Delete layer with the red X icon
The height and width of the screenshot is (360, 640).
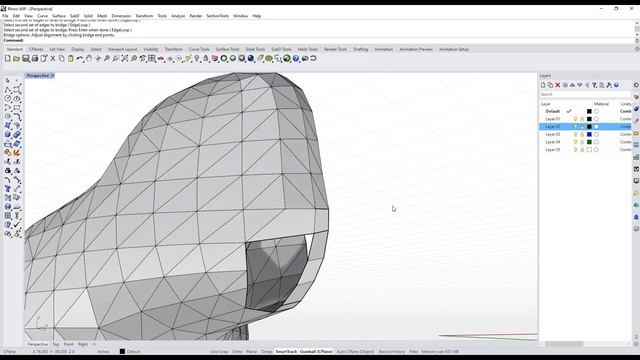pos(558,85)
